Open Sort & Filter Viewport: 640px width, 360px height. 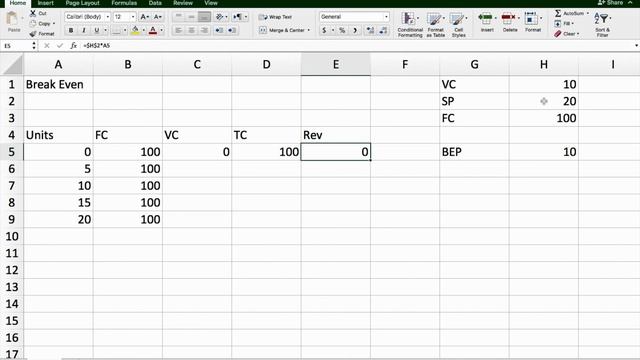(602, 24)
